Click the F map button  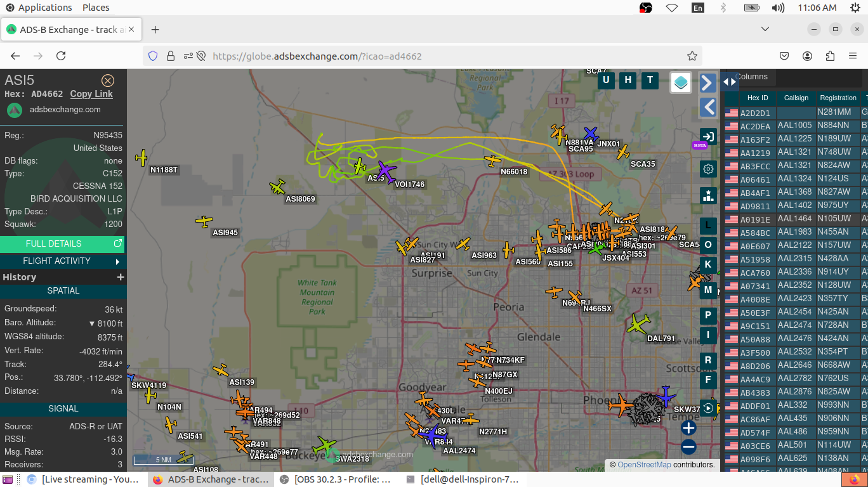pyautogui.click(x=708, y=380)
